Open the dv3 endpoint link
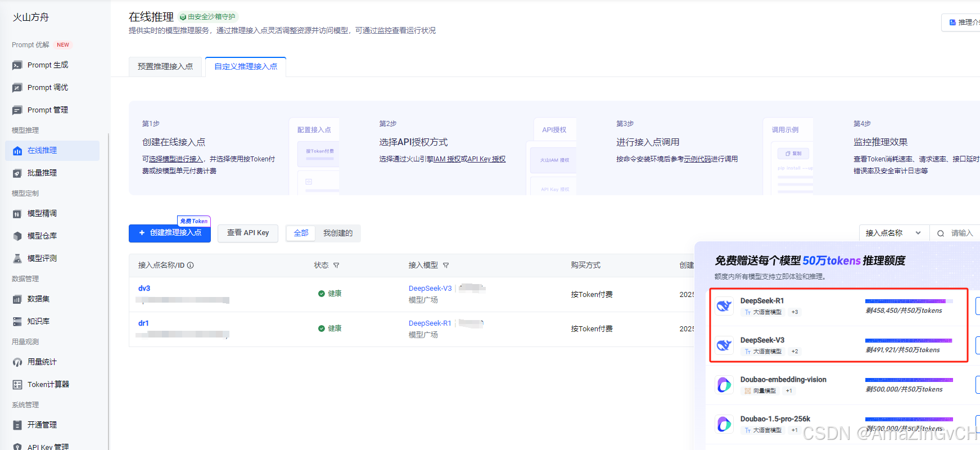The image size is (980, 450). click(x=144, y=289)
